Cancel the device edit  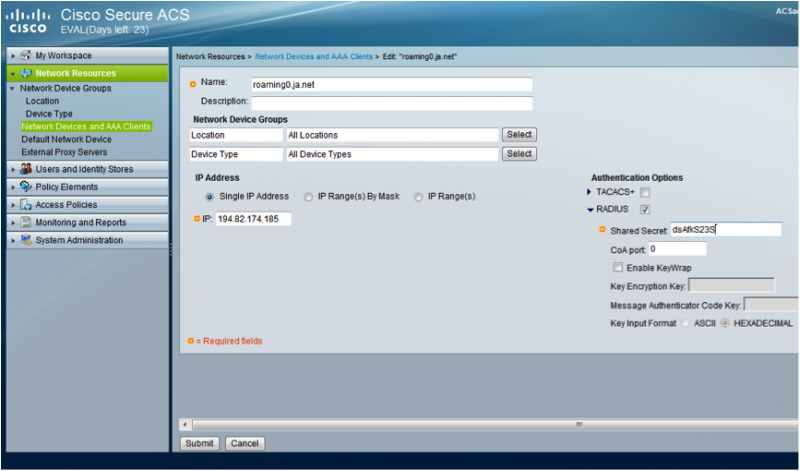(245, 443)
